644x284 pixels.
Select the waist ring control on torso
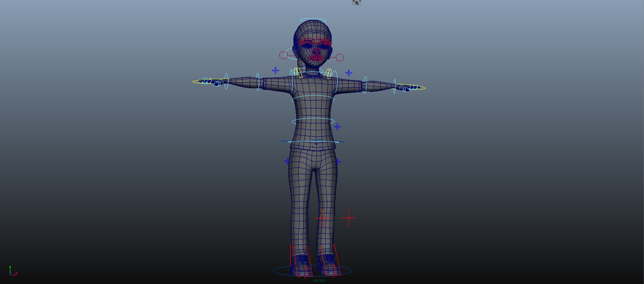(313, 121)
